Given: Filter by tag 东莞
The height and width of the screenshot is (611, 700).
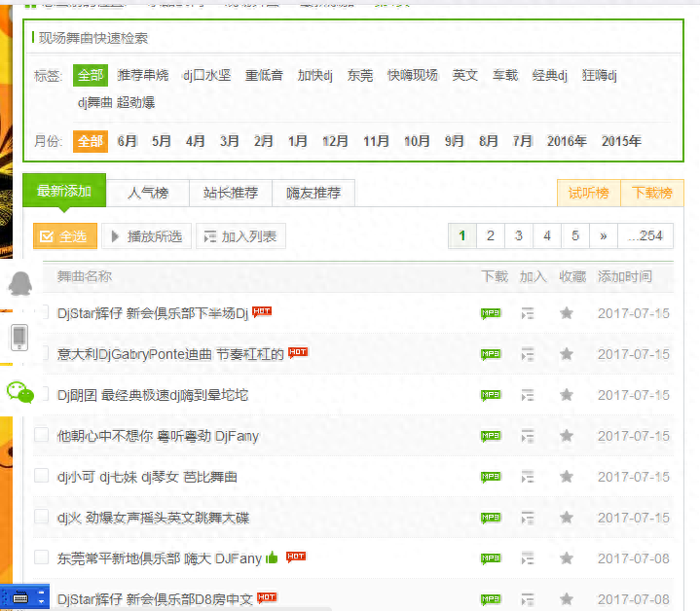Looking at the screenshot, I should click(360, 75).
